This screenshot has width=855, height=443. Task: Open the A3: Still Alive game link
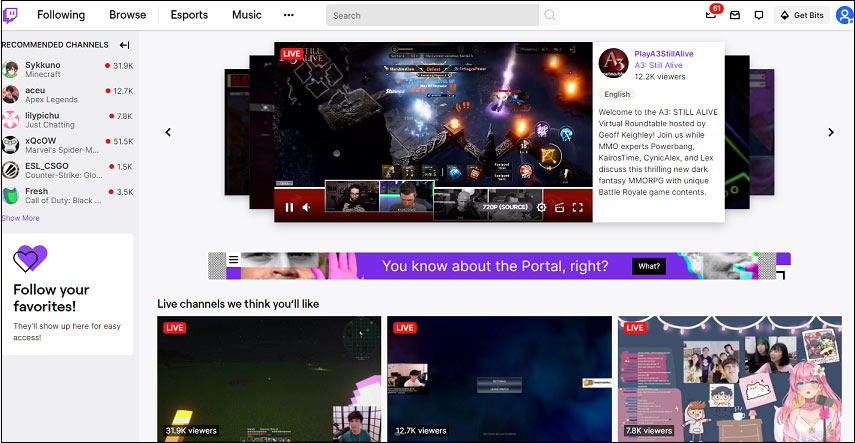click(x=658, y=65)
